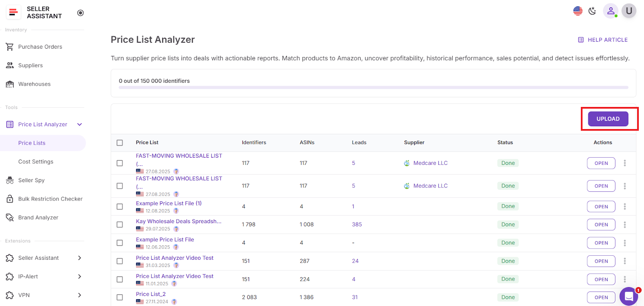Open more actions menu for first FAST-MOVING row
Screen dimensions: 644x306
pos(625,163)
